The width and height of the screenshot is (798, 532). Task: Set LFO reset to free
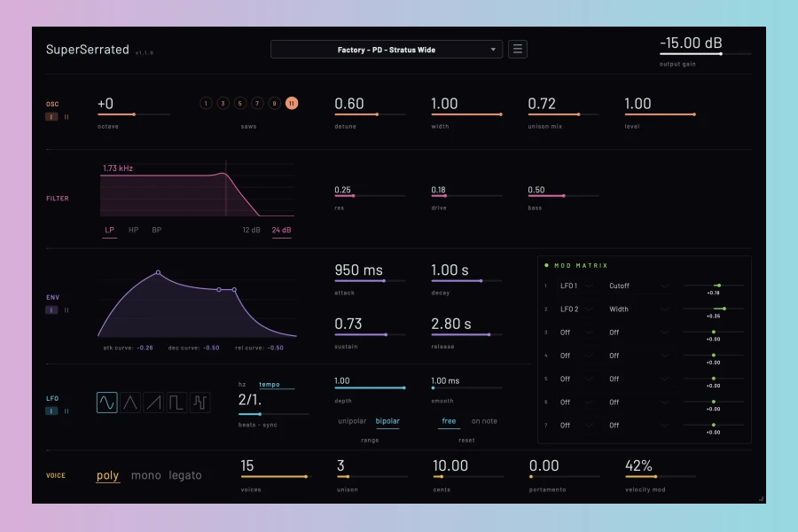click(449, 421)
